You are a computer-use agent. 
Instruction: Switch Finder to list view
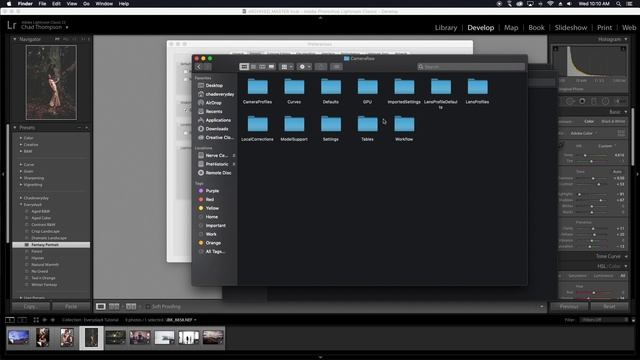[253, 67]
